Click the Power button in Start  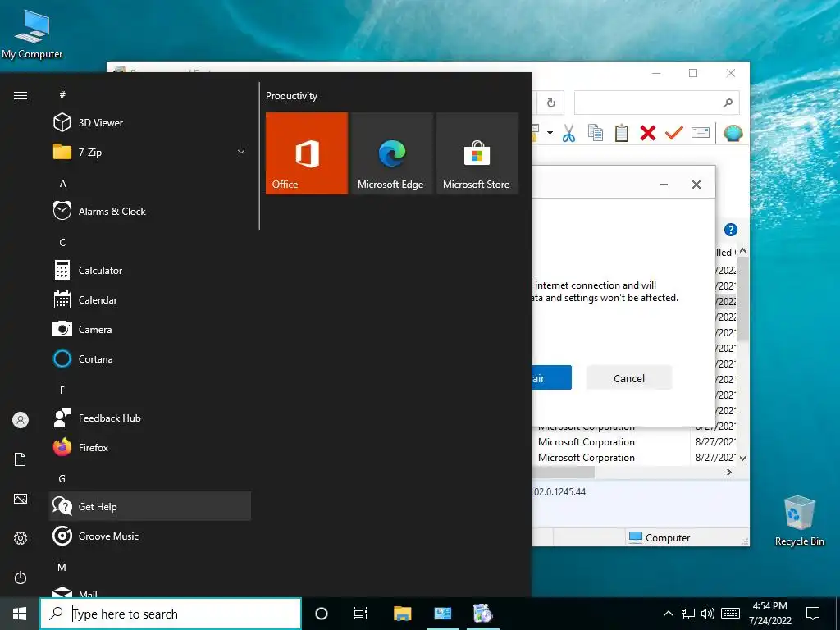point(21,577)
